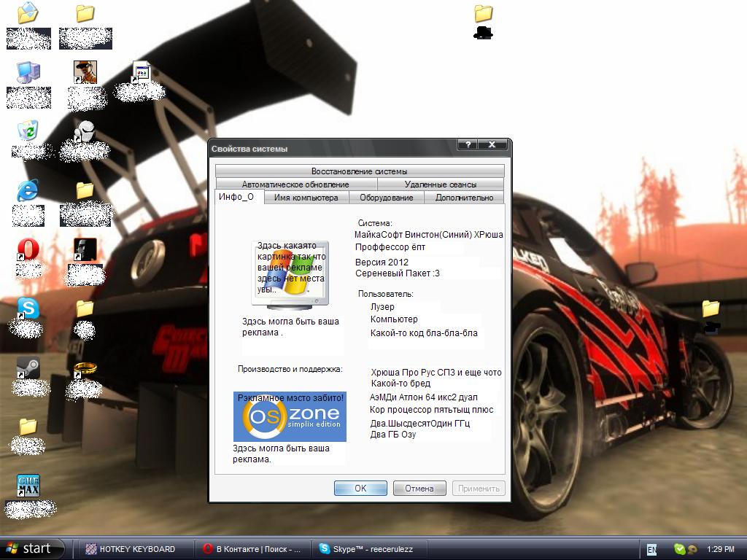This screenshot has height=560, width=747.
Task: Select the Удаленные сеансы tab
Action: [441, 184]
